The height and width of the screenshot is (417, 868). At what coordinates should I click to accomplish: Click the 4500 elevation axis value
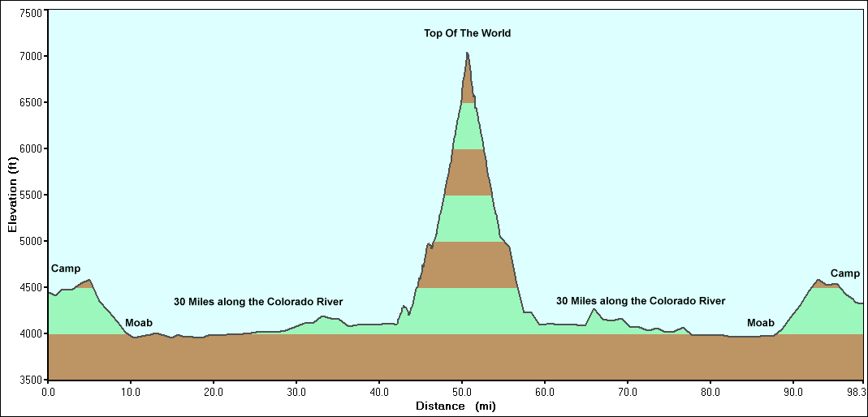[31, 287]
